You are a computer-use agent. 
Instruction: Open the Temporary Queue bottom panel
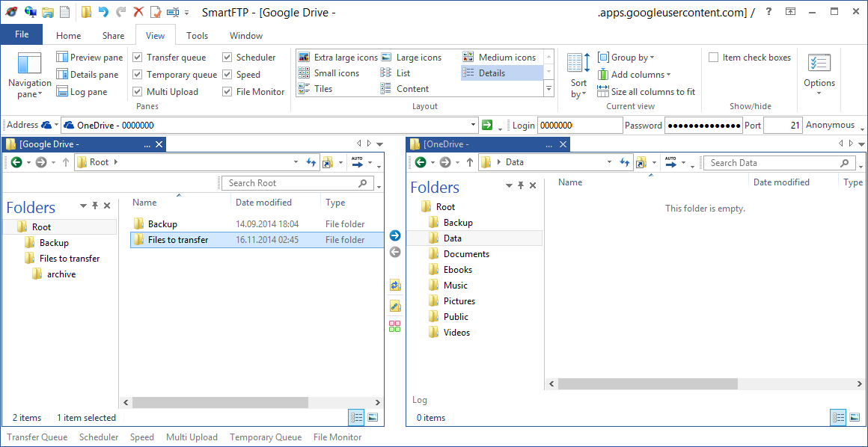point(266,437)
